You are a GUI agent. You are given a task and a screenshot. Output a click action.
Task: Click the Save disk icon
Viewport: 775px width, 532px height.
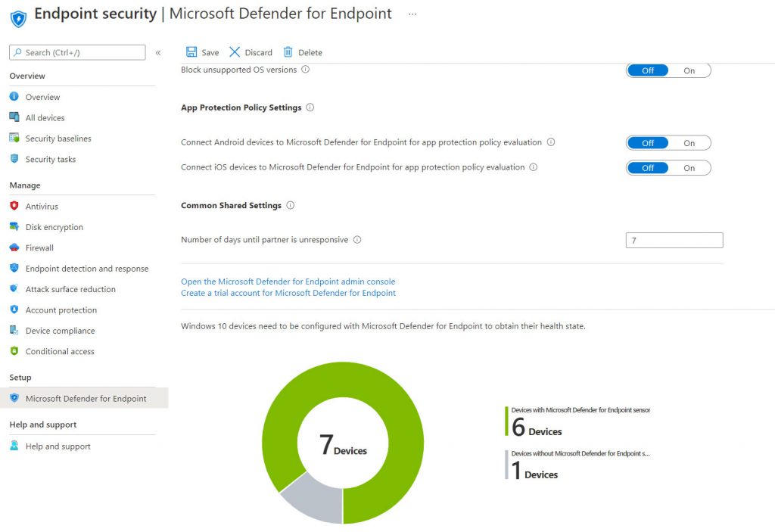click(191, 52)
